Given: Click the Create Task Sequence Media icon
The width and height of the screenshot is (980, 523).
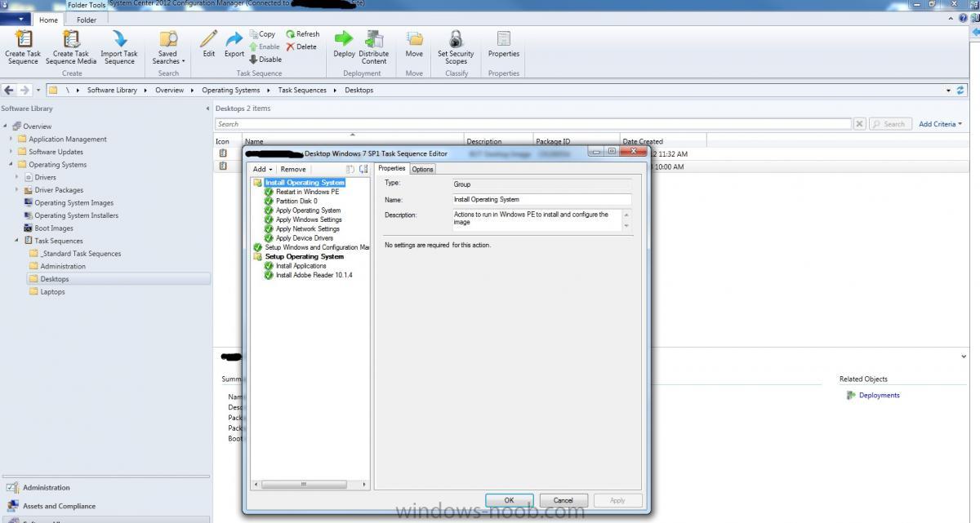Looking at the screenshot, I should (71, 39).
